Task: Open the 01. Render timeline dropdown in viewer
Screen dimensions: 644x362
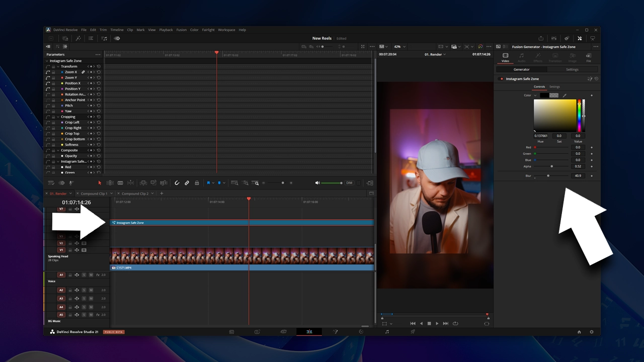Action: (x=435, y=54)
